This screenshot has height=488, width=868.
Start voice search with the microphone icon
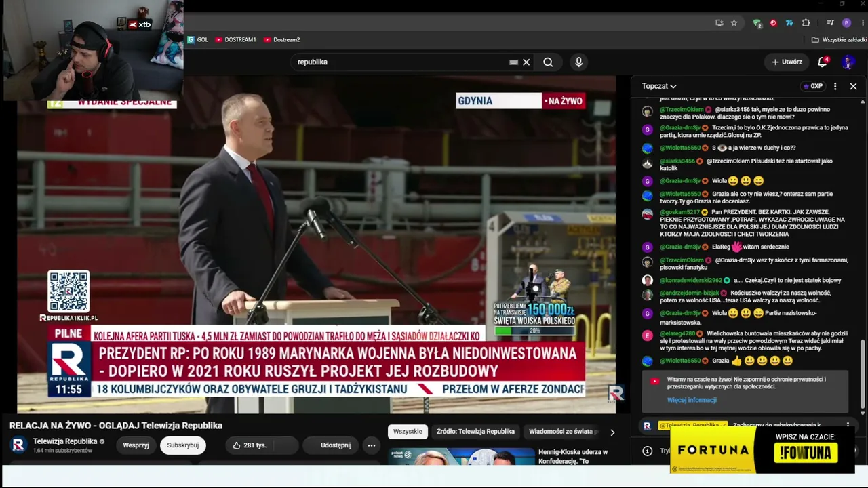click(578, 62)
